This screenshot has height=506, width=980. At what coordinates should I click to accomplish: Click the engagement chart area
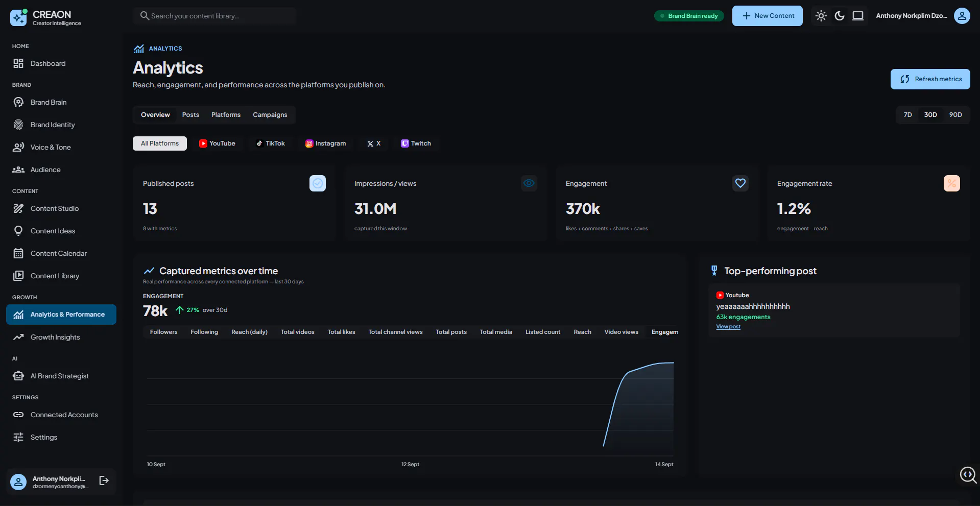point(410,403)
